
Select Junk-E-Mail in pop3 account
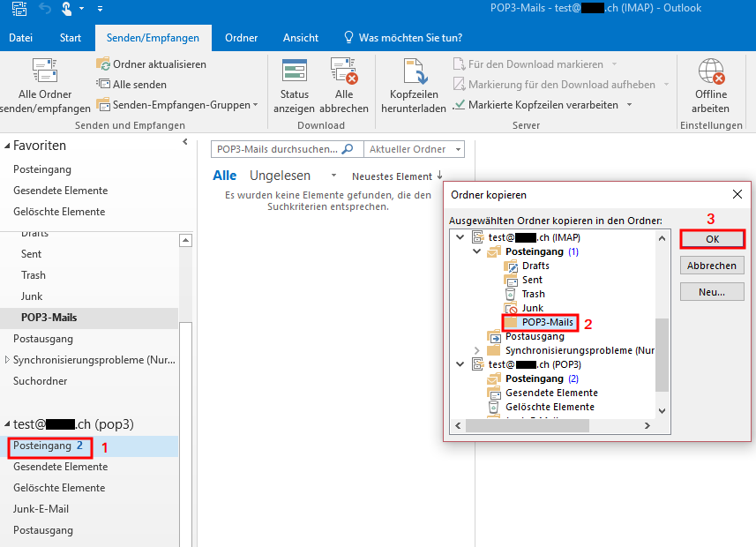41,509
